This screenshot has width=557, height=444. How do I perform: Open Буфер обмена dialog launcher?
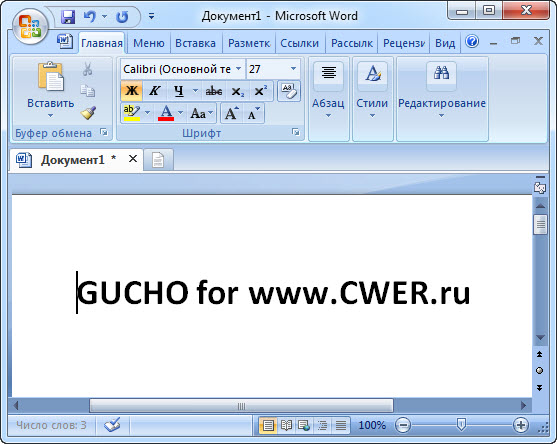[x=104, y=132]
